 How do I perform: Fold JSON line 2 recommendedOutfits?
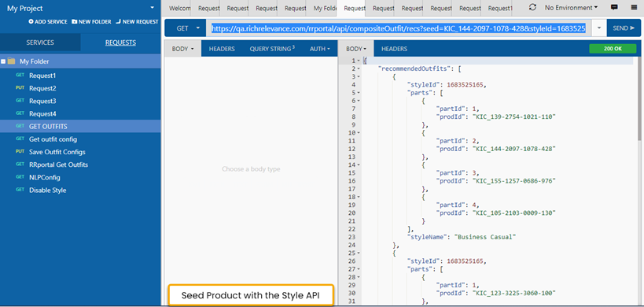pos(359,69)
